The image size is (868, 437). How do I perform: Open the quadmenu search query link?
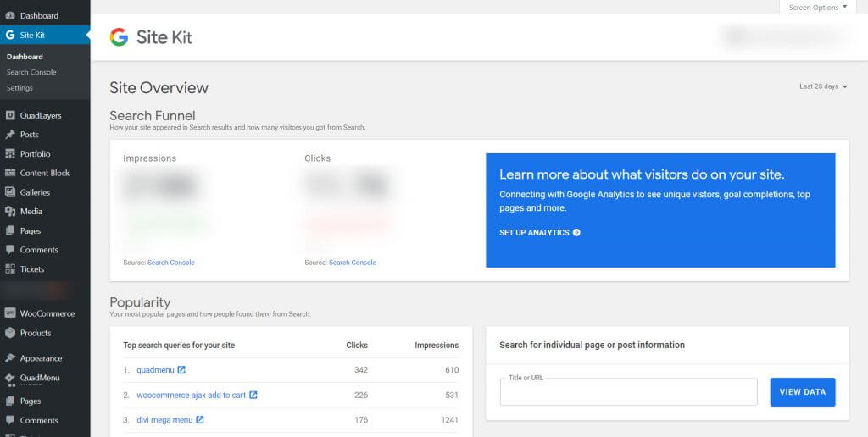(156, 369)
